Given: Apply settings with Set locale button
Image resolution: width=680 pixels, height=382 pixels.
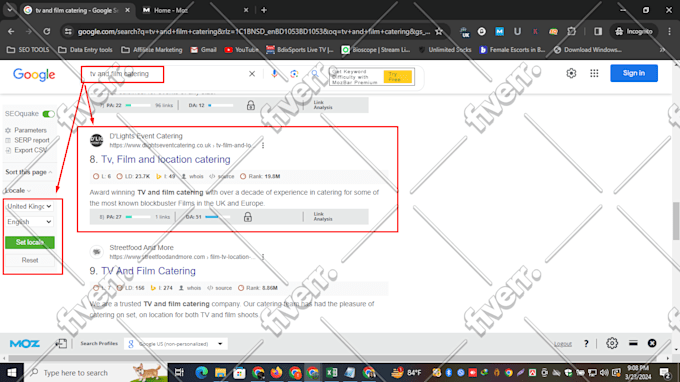Looking at the screenshot, I should tap(29, 242).
